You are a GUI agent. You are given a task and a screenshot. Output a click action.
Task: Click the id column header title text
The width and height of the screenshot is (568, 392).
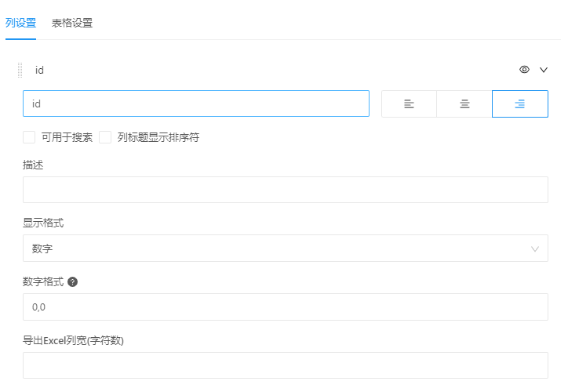[x=39, y=70]
